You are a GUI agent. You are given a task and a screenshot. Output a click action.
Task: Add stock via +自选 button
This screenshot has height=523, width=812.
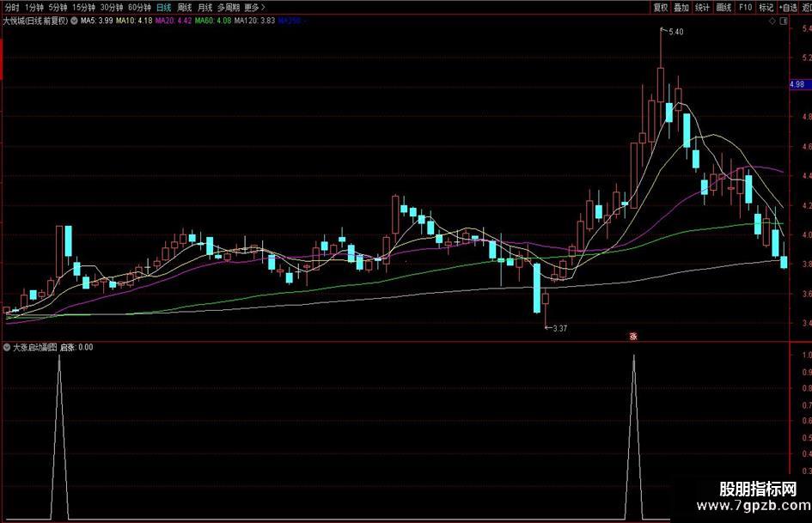788,7
